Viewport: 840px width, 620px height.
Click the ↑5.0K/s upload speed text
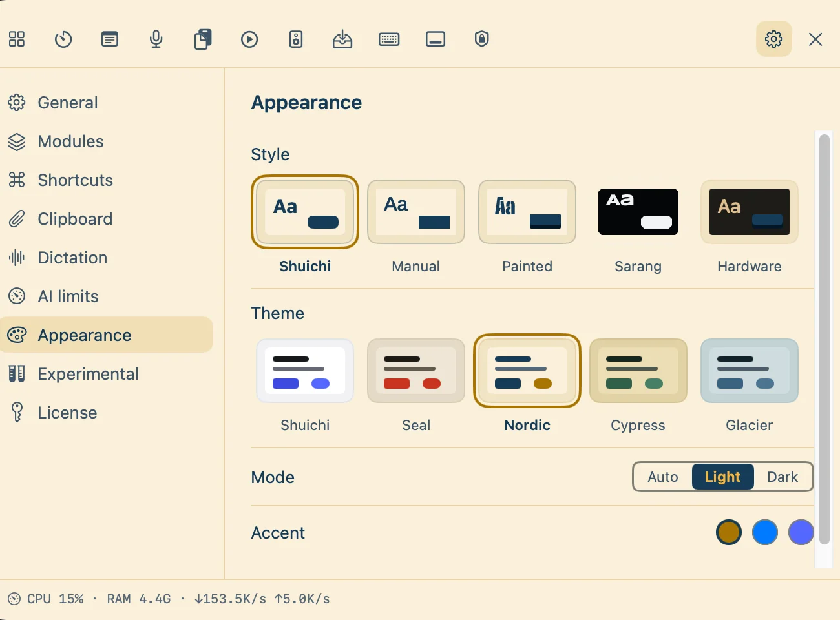pyautogui.click(x=302, y=599)
